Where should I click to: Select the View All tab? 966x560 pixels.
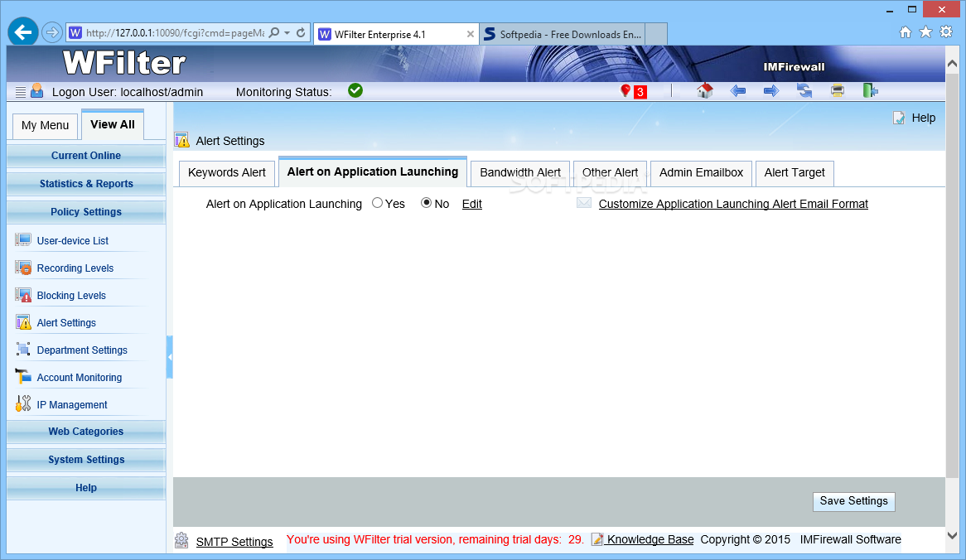click(112, 124)
